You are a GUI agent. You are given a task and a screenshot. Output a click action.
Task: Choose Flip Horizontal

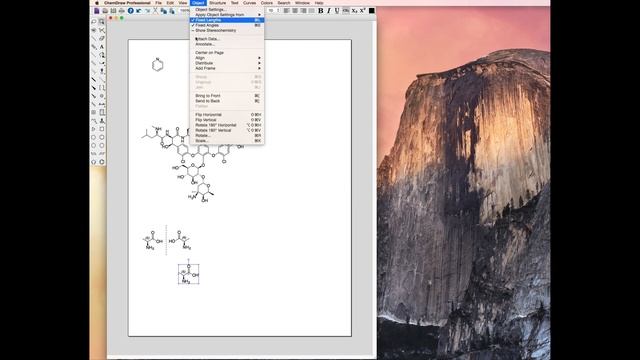(227, 115)
